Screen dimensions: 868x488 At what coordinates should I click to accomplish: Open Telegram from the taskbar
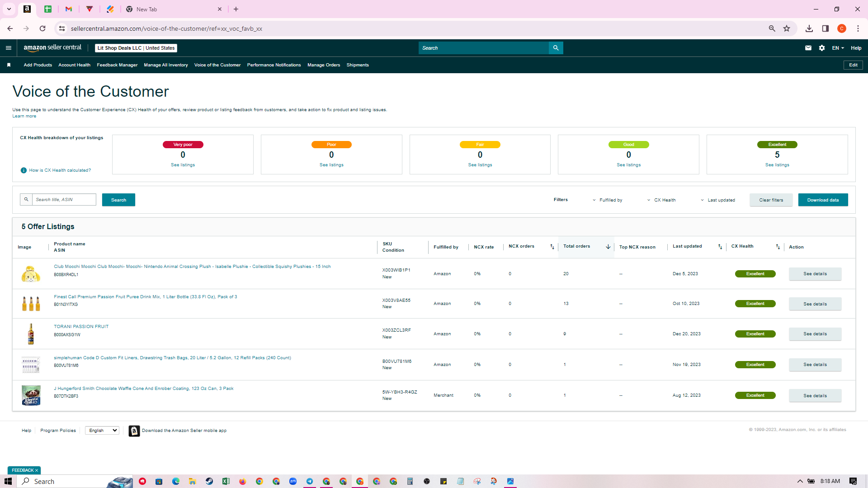coord(310,481)
